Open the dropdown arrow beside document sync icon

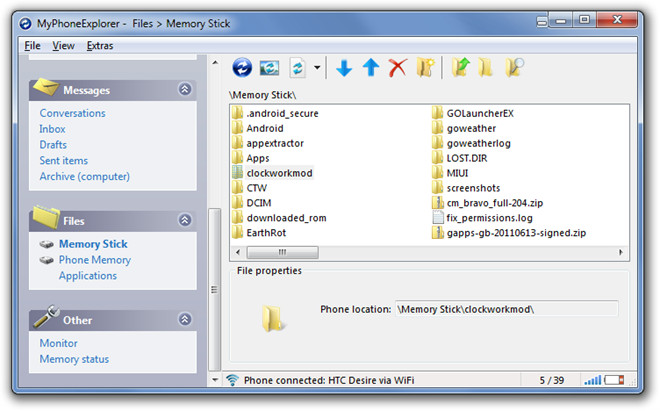[317, 67]
